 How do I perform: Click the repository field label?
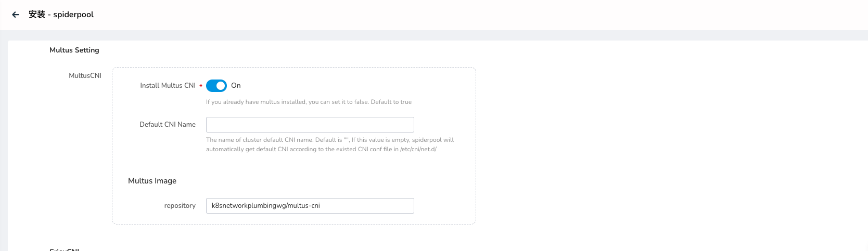pyautogui.click(x=180, y=206)
